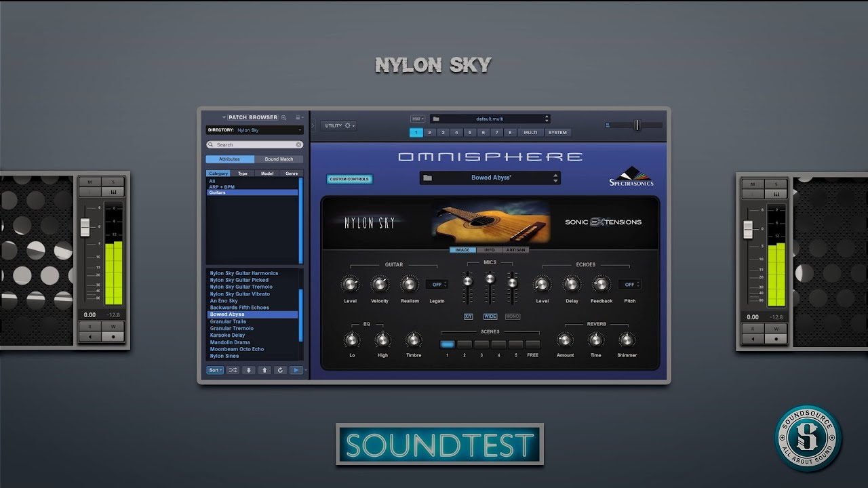868x488 pixels.
Task: Activate Scene 3 button
Action: click(x=481, y=344)
